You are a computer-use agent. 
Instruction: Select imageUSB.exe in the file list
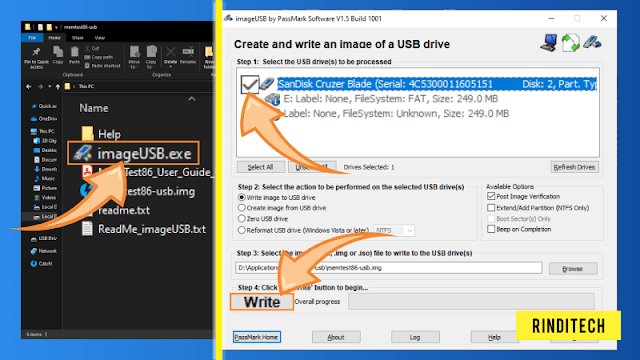[133, 153]
